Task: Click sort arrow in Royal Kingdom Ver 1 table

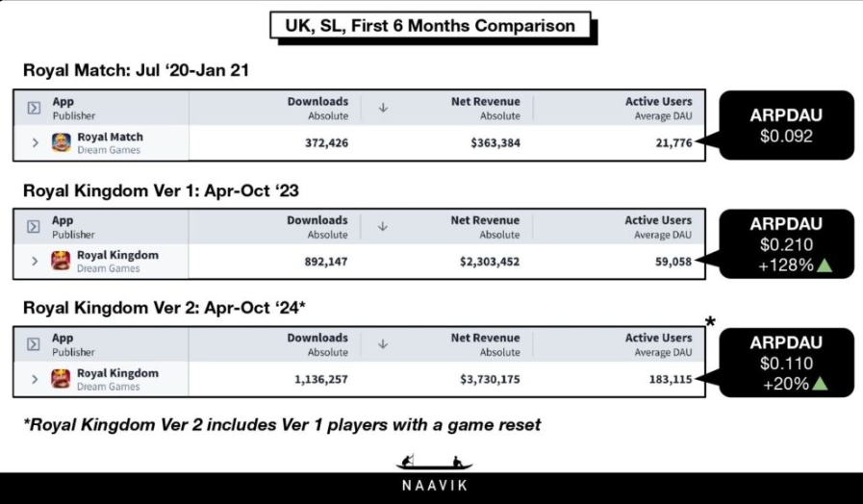Action: [383, 227]
